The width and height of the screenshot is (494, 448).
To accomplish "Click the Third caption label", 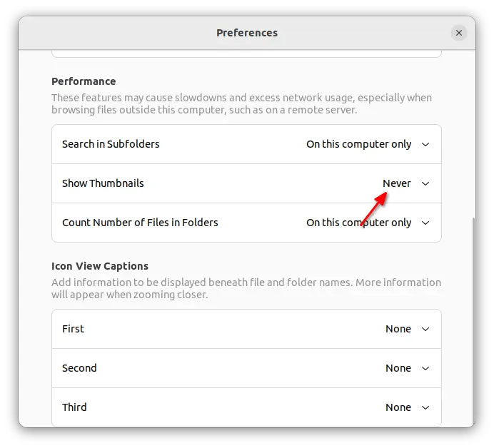I will (x=74, y=407).
